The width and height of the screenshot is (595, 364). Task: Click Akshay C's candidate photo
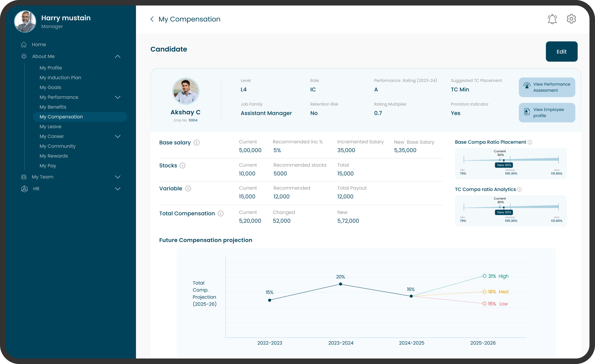coord(185,91)
